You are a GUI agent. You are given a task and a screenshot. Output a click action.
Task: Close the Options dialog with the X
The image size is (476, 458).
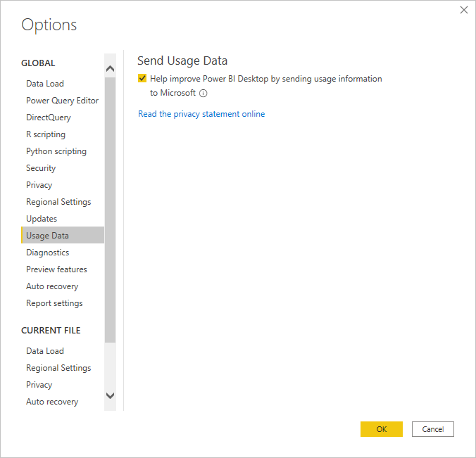pyautogui.click(x=463, y=10)
